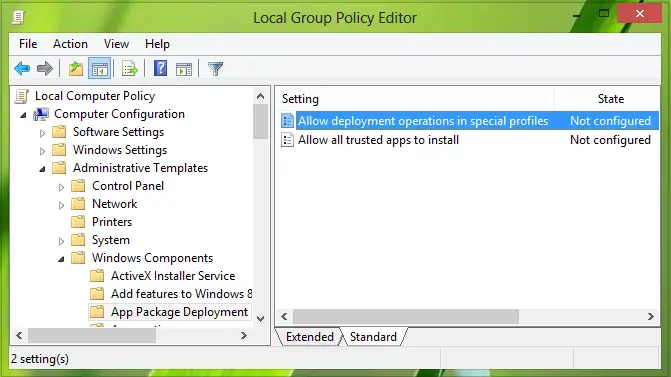The width and height of the screenshot is (671, 377).
Task: Click the Forward arrow toolbar icon
Action: pyautogui.click(x=45, y=68)
